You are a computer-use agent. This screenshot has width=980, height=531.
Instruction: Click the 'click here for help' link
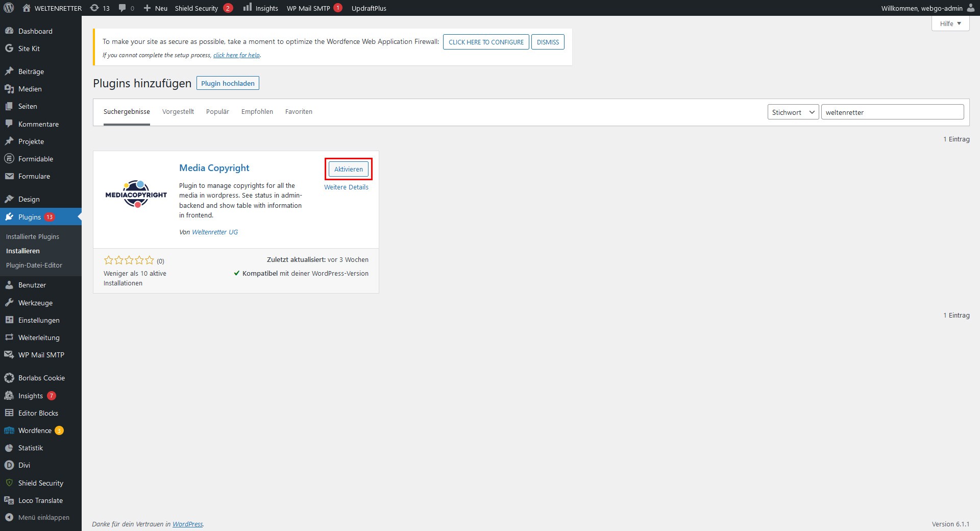tap(236, 55)
